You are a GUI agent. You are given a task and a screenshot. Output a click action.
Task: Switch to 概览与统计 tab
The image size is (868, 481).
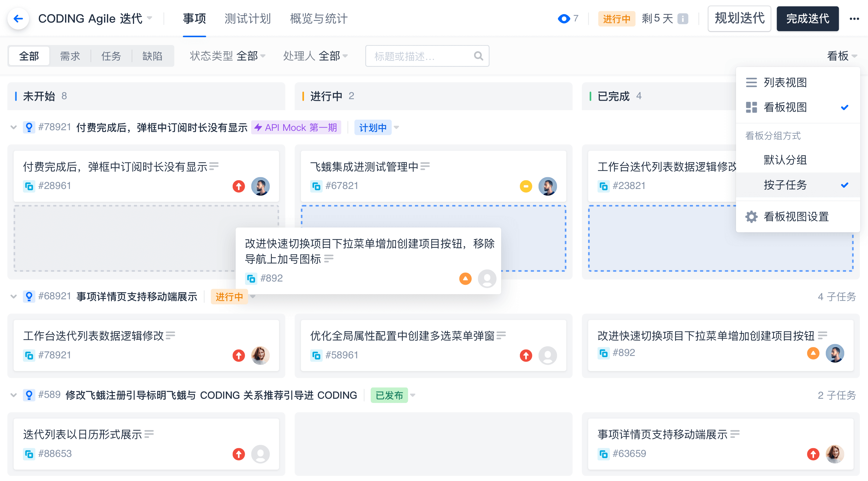pyautogui.click(x=319, y=18)
